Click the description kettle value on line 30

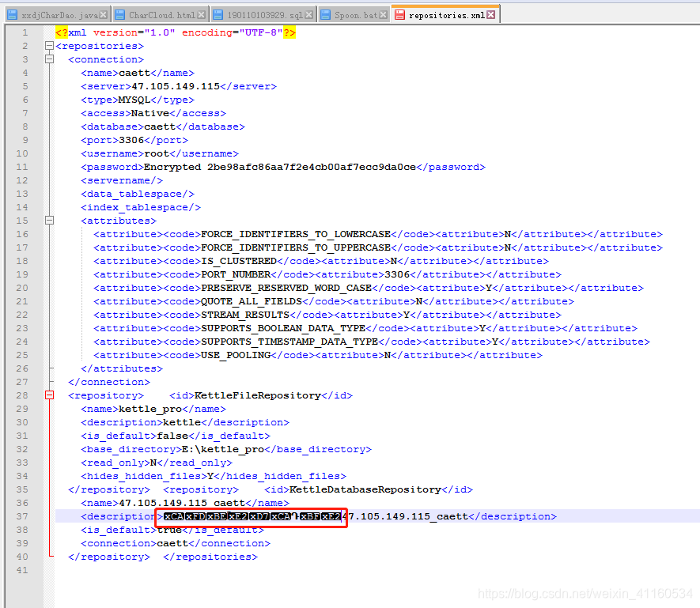tap(182, 422)
